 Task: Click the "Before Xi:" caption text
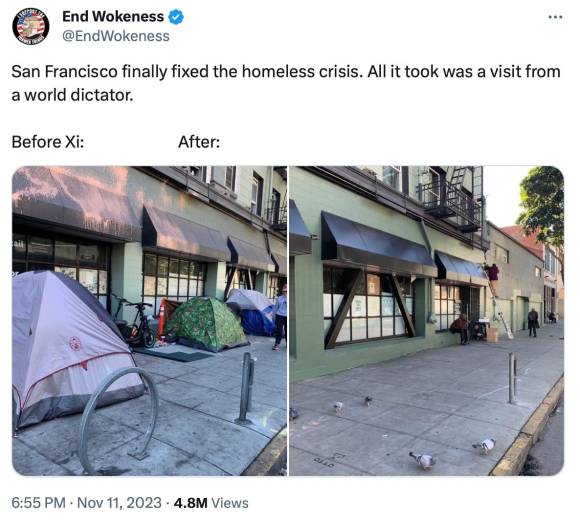tap(48, 142)
